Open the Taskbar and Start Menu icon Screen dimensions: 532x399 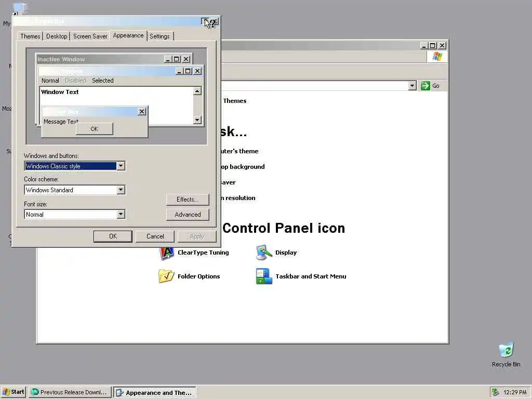[x=264, y=276]
